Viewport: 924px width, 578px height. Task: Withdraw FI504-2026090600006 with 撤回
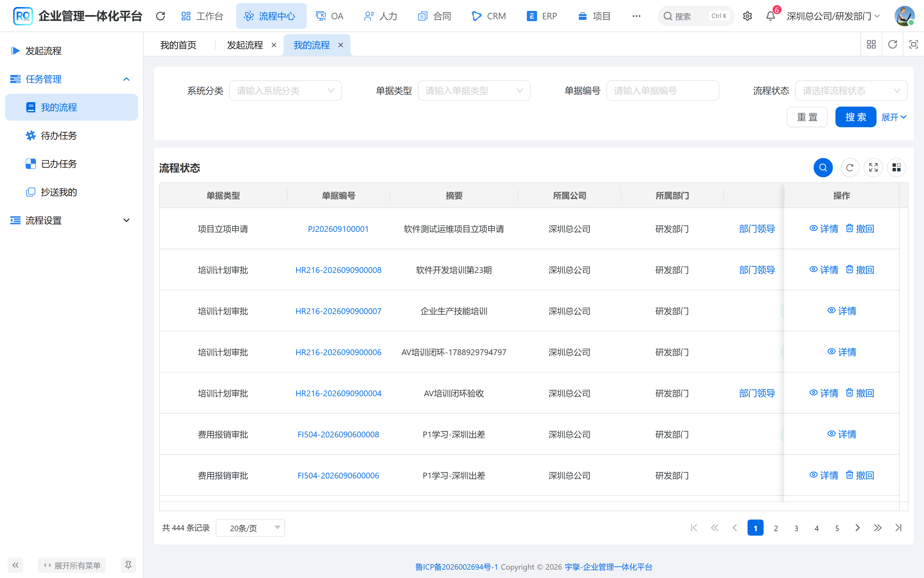pos(860,475)
